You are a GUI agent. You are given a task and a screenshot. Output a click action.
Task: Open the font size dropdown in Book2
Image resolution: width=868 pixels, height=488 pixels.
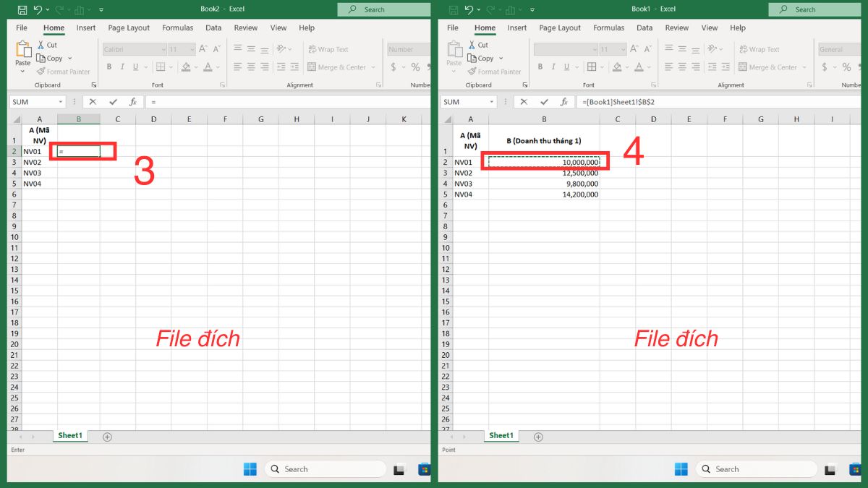192,49
